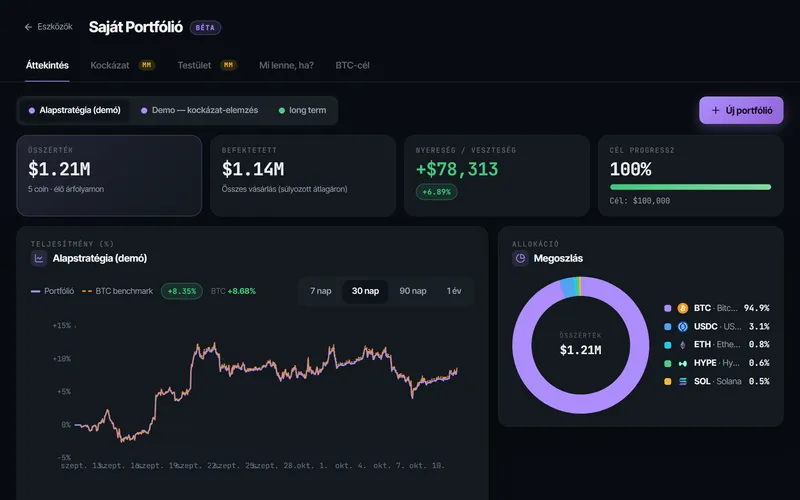Click the back arrow icon next to Eszközök
The image size is (800, 500).
(29, 27)
